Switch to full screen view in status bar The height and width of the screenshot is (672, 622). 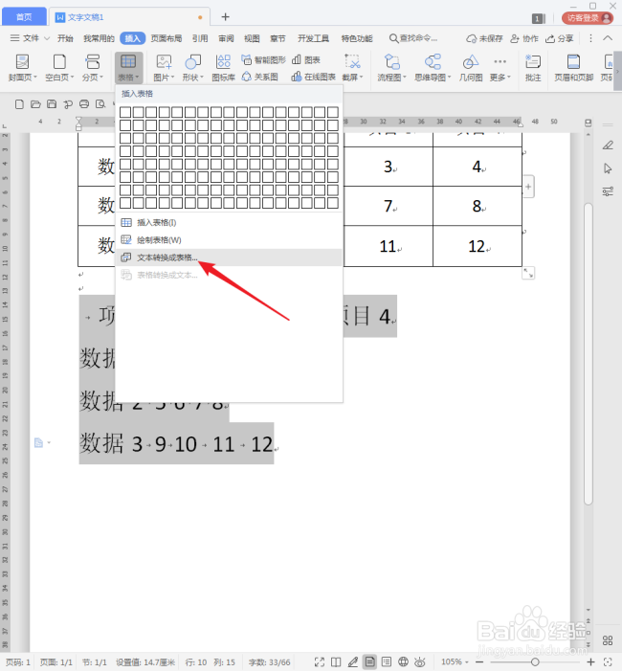tap(320, 662)
